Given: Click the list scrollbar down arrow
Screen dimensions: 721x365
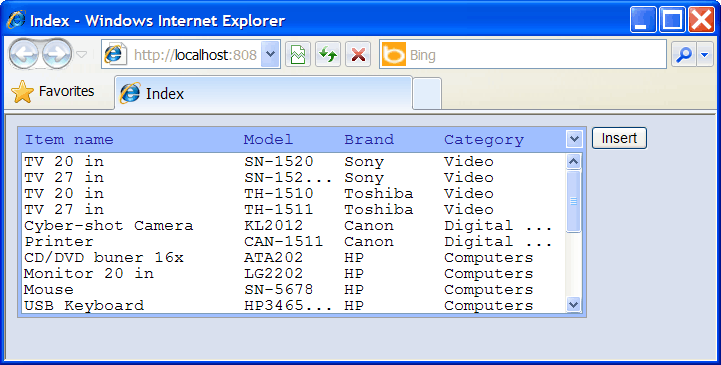Looking at the screenshot, I should pos(573,304).
